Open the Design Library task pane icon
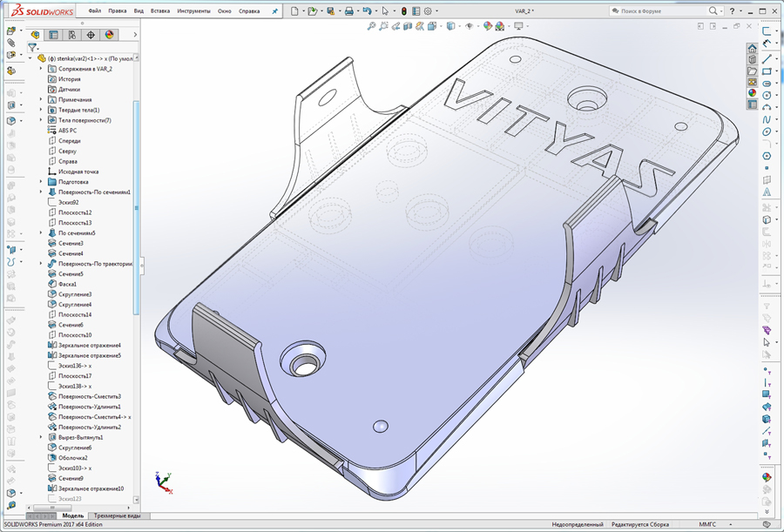The height and width of the screenshot is (532, 784). coord(752,59)
